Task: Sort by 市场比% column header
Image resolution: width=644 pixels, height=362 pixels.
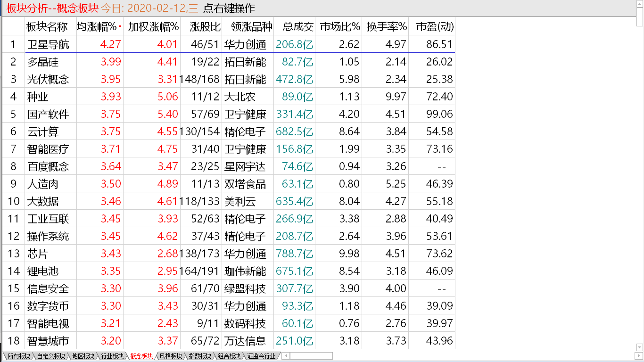Action: [x=339, y=27]
